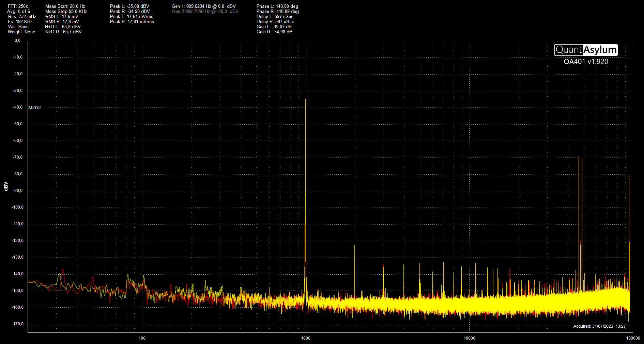This screenshot has height=344, width=644.
Task: Click the Avg: 6 of 6 readout
Action: pos(18,11)
